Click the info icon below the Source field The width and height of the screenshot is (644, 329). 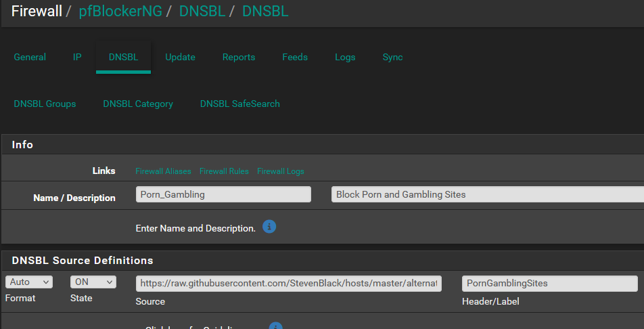275,326
